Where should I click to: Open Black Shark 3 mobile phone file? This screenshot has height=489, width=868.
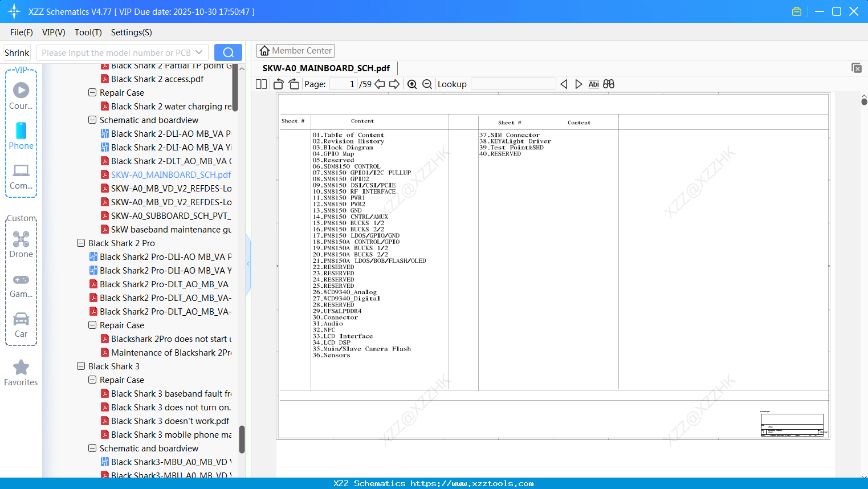tap(166, 434)
